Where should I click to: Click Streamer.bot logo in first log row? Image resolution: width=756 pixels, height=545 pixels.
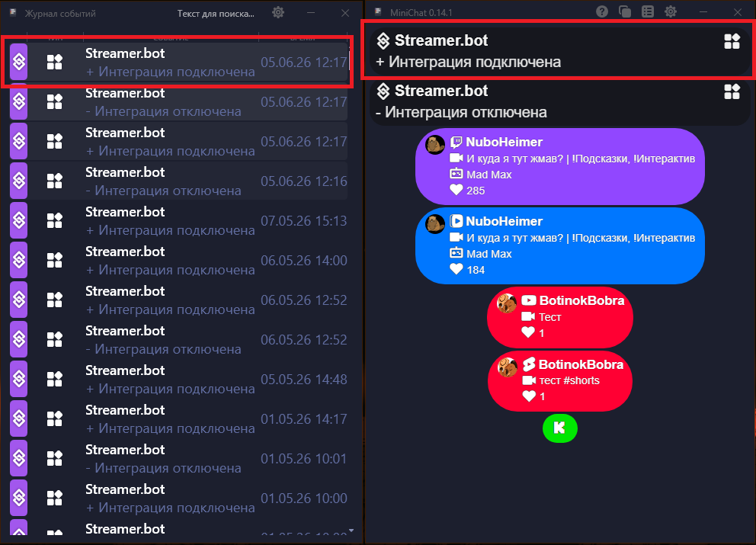pyautogui.click(x=19, y=62)
